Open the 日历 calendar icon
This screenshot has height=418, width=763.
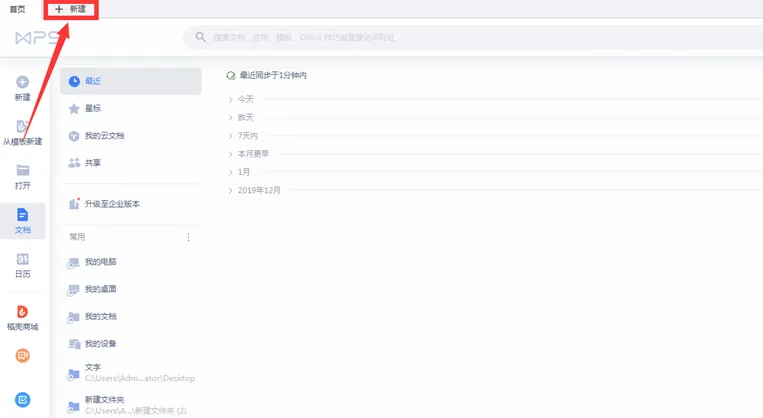pos(22,258)
